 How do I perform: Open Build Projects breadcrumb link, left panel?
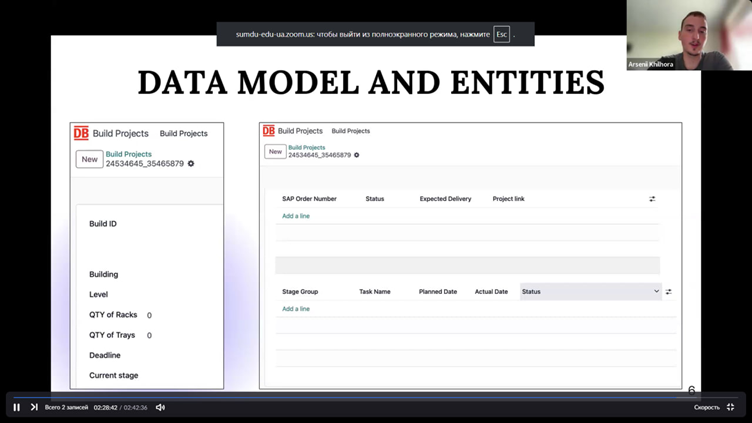tap(129, 154)
